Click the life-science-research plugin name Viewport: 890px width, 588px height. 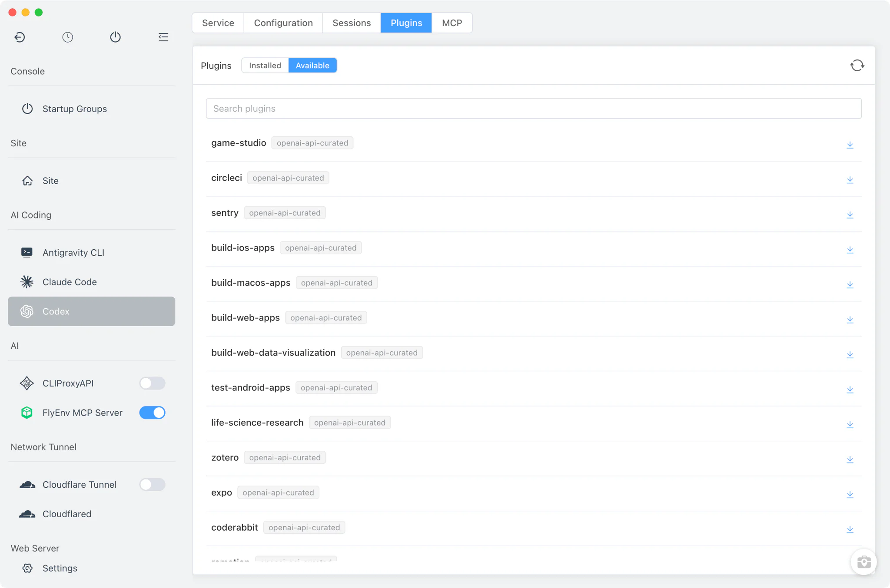click(257, 423)
